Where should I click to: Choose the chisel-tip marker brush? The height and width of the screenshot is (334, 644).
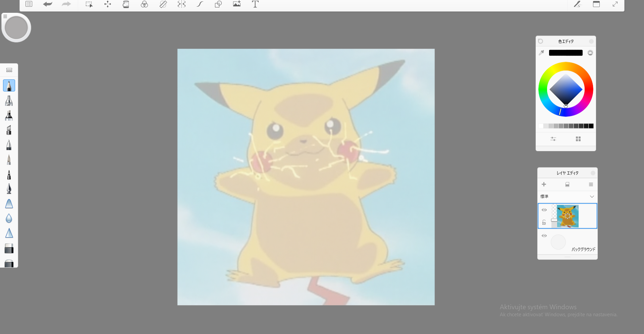[x=9, y=130]
